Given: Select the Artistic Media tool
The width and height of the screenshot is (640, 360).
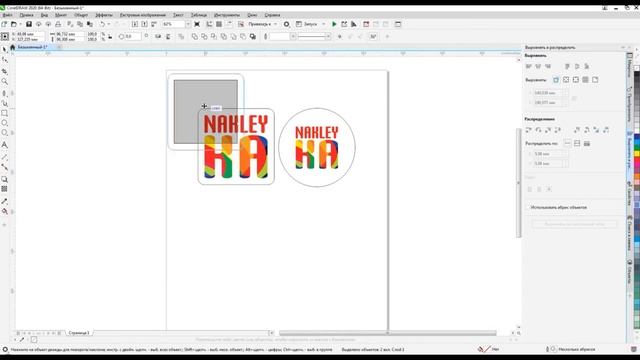Looking at the screenshot, I should coord(4,103).
